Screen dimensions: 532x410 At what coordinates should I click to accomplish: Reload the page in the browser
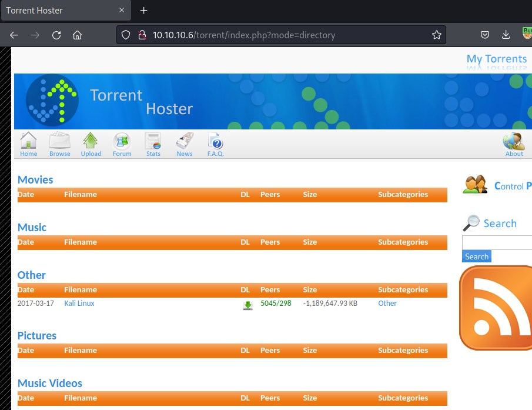pyautogui.click(x=56, y=35)
